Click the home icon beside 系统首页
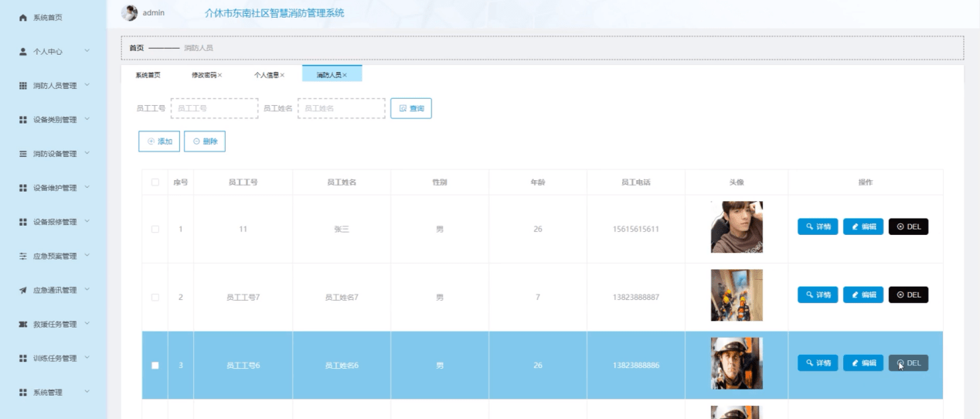980x419 pixels. [22, 17]
